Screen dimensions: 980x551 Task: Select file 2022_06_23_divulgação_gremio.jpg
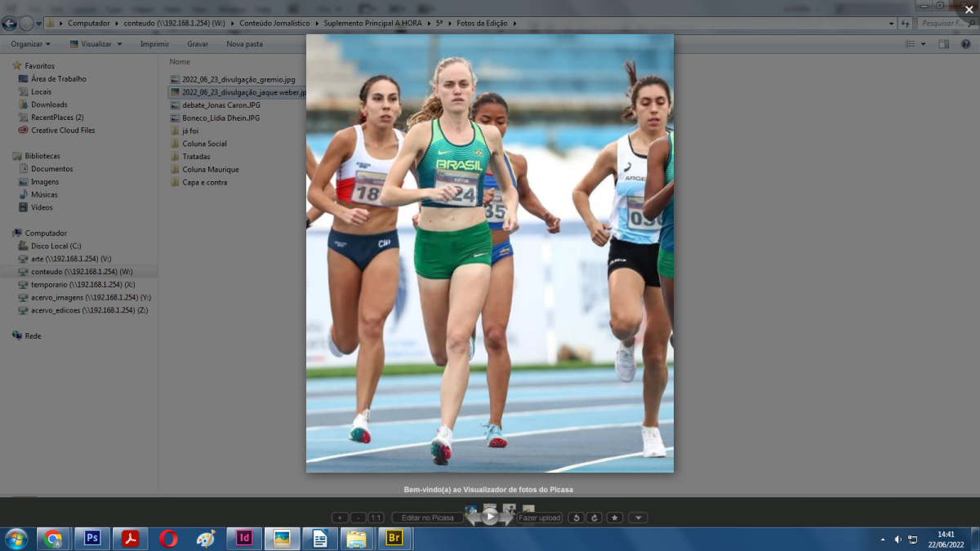point(238,79)
